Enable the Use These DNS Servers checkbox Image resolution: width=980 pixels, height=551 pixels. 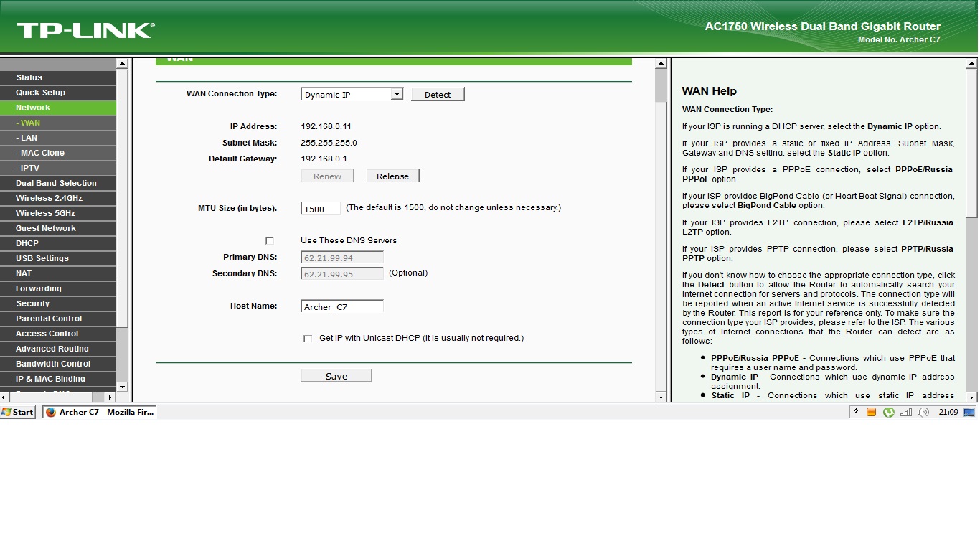point(270,240)
